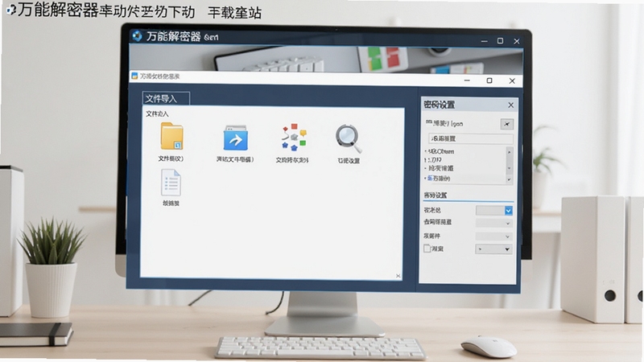Maximize the inner white-titled window
This screenshot has width=644, height=362.
click(x=489, y=80)
